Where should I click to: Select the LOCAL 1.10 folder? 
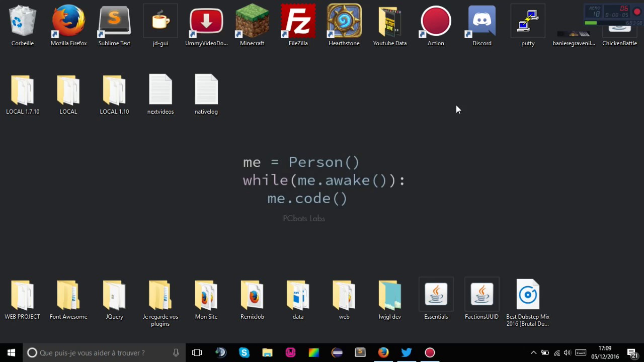114,94
